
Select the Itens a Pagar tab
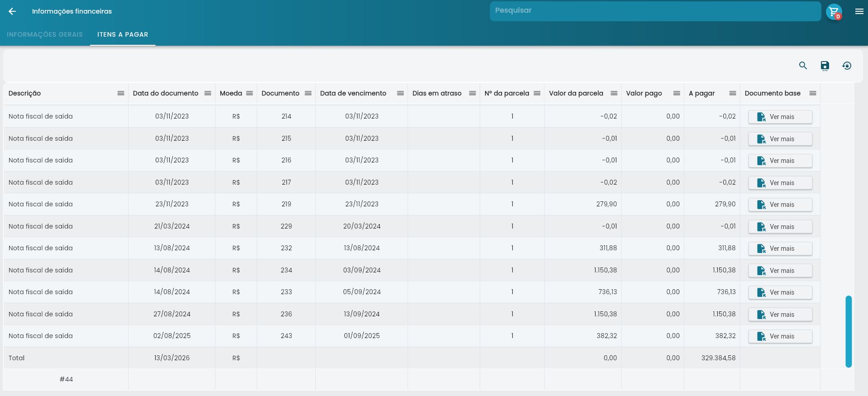pos(123,34)
